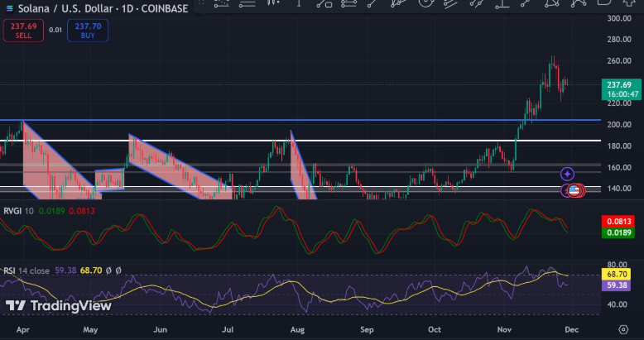Screen dimensions: 644x340
Task: Click green 237.69 current price tag on axis
Action: 621,85
